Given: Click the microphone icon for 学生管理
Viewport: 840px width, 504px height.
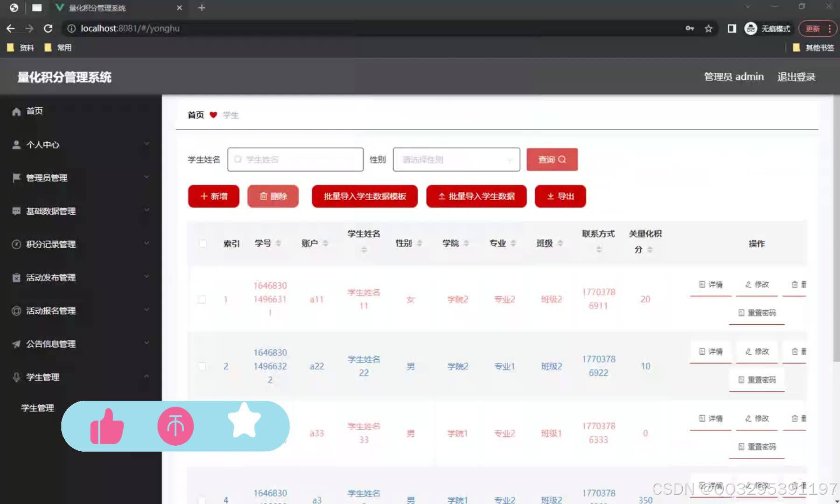Looking at the screenshot, I should tap(16, 377).
